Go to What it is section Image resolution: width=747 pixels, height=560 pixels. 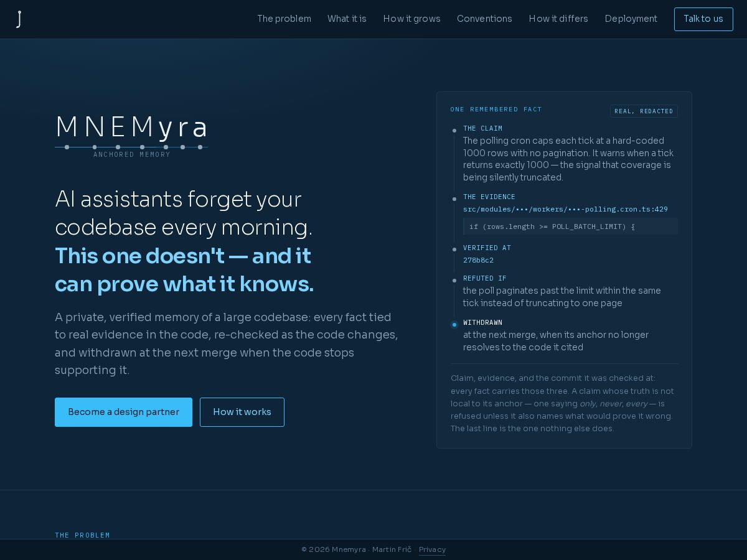[347, 19]
